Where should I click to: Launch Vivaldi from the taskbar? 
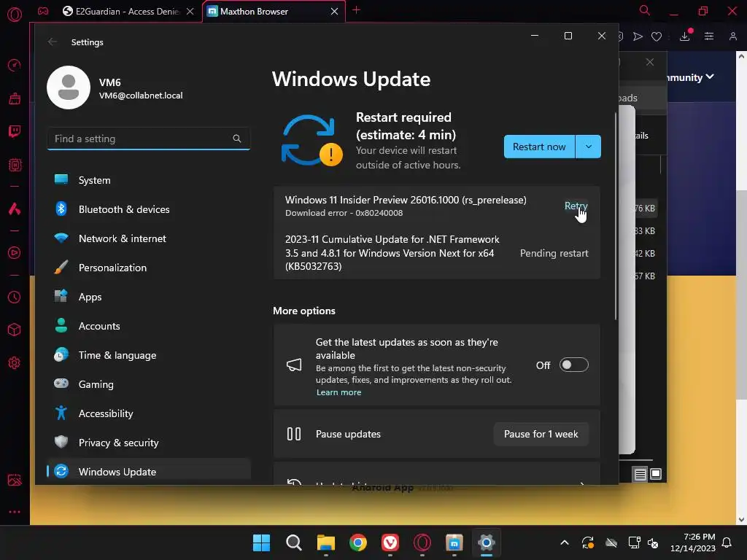click(x=390, y=542)
